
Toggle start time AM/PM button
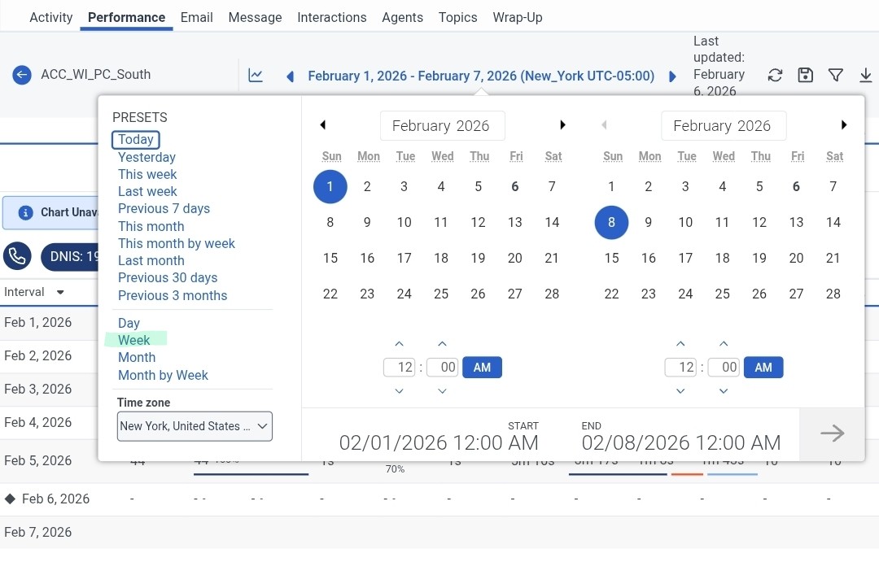click(x=482, y=368)
